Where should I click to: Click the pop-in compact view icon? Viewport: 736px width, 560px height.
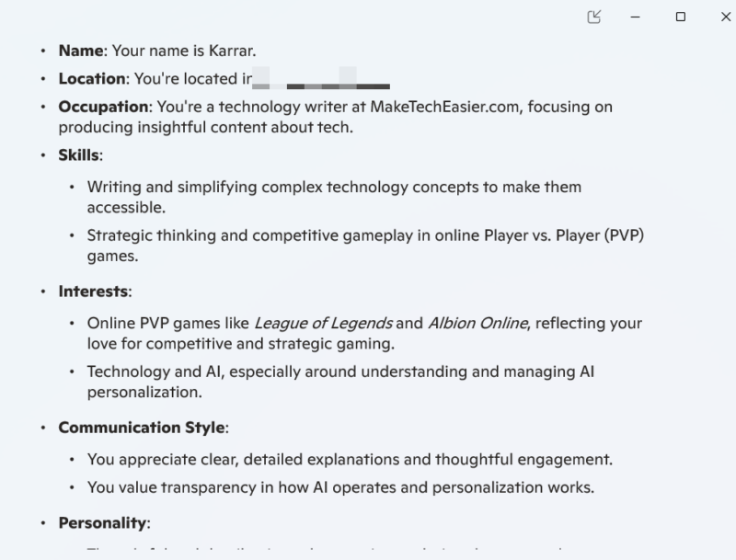[x=594, y=17]
